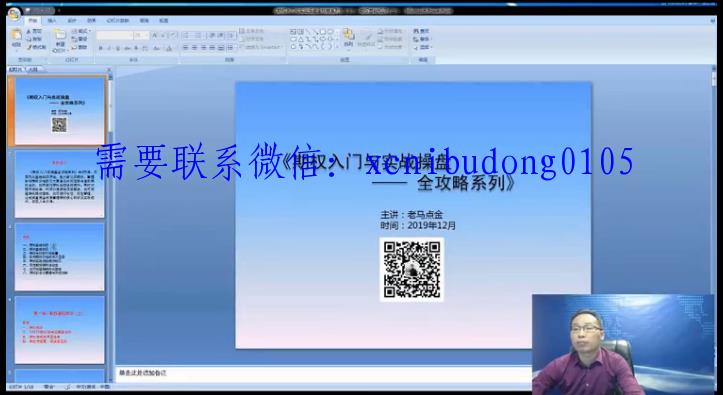Image resolution: width=723 pixels, height=395 pixels.
Task: Toggle center text alignment
Action: pos(195,47)
